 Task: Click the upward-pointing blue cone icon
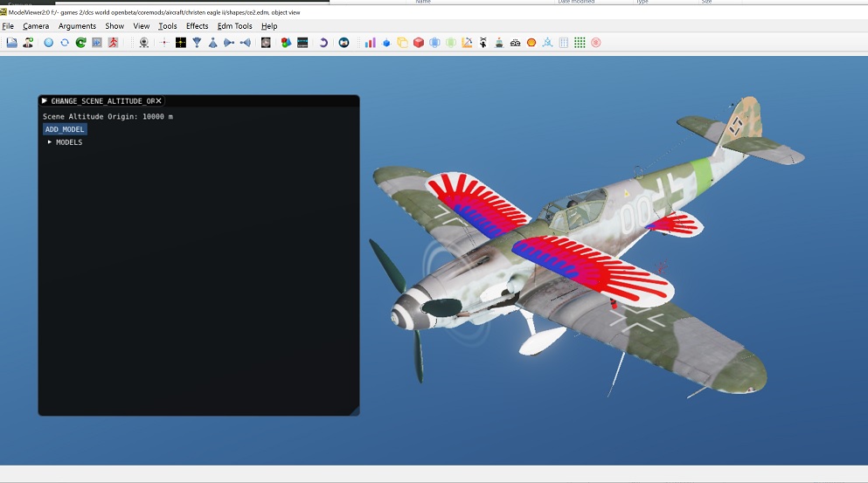(212, 43)
